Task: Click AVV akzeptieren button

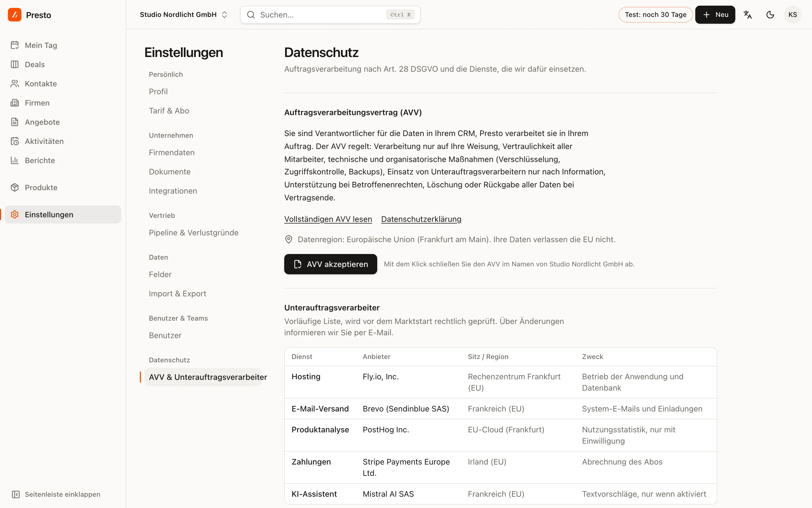Action: (330, 264)
